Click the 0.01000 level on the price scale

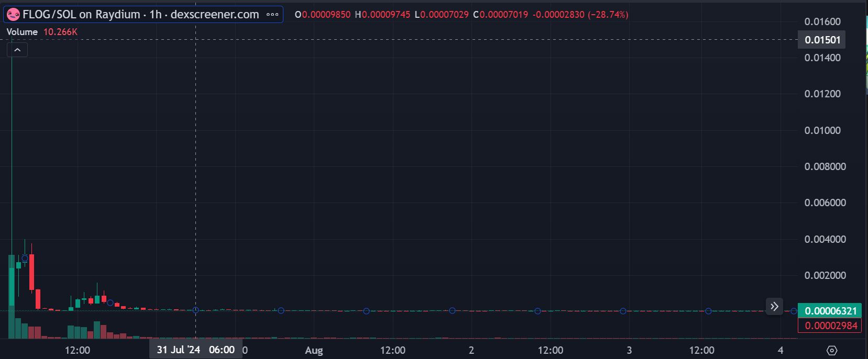click(x=822, y=130)
